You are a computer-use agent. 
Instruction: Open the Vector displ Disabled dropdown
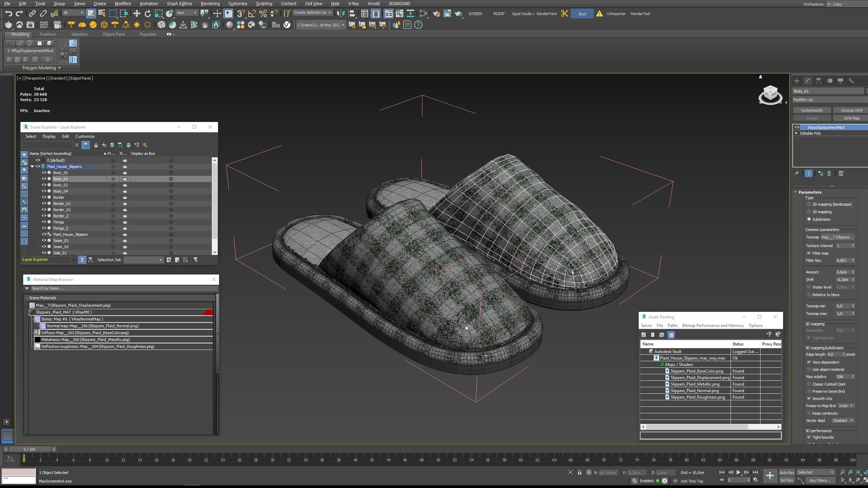pos(843,420)
